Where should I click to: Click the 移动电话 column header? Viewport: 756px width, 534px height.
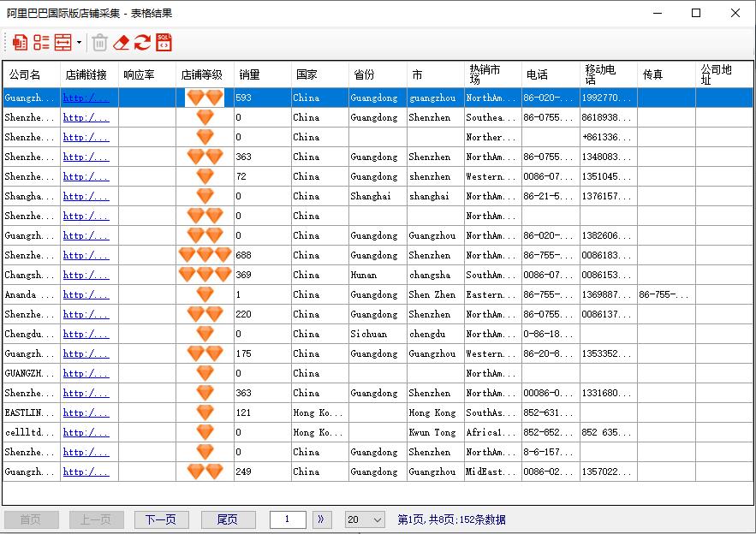point(609,74)
